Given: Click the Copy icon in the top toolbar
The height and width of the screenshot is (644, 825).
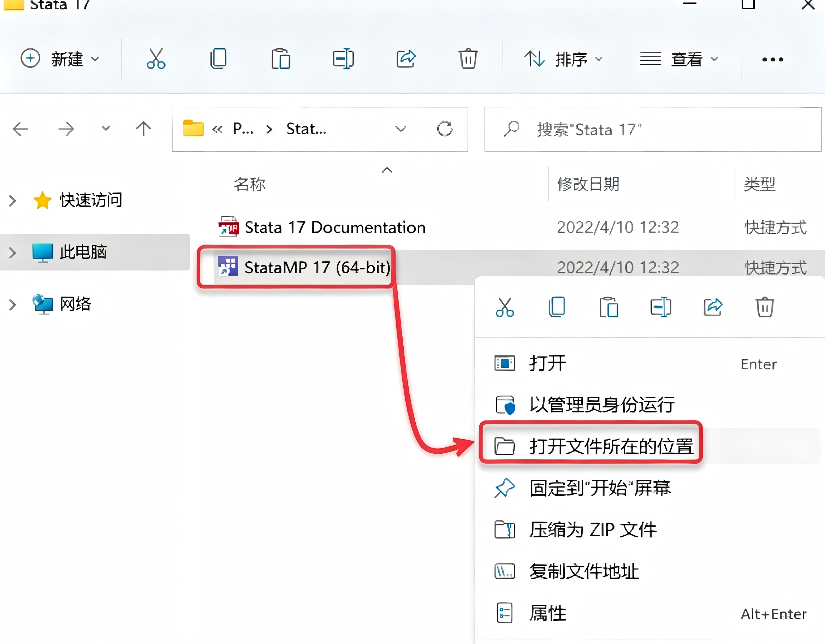Looking at the screenshot, I should [x=218, y=59].
